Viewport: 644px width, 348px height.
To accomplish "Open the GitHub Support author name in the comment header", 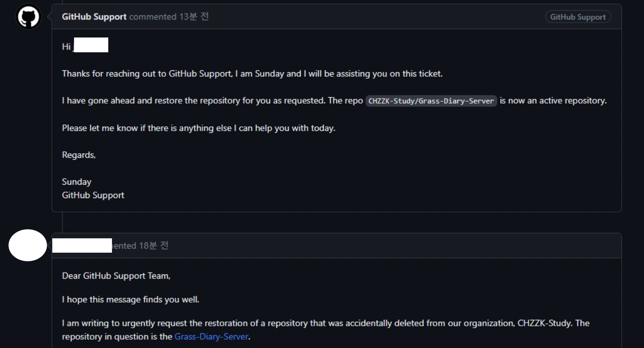I will click(94, 17).
